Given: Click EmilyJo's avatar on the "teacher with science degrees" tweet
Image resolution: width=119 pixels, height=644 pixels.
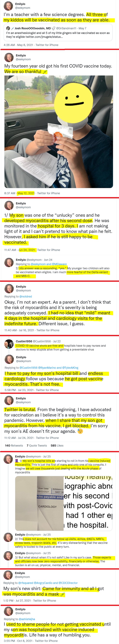Looking at the screenshot, I should [8, 6].
